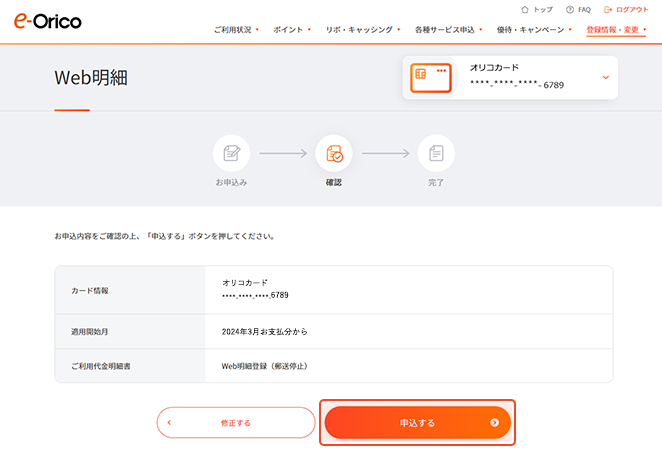Submit with the 申込する button
662x461 pixels.
tap(418, 422)
